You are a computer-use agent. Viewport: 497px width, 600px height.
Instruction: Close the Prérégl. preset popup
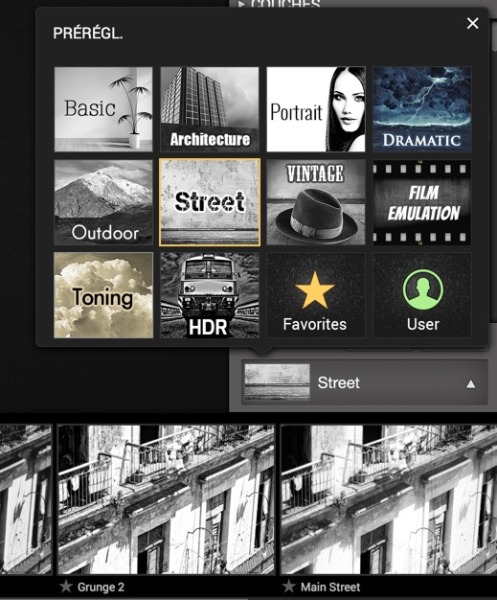click(473, 23)
